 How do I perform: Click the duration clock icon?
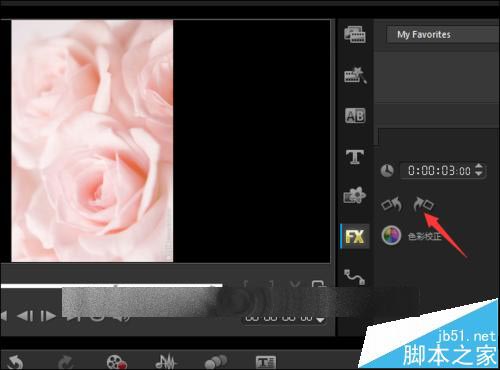tap(387, 170)
